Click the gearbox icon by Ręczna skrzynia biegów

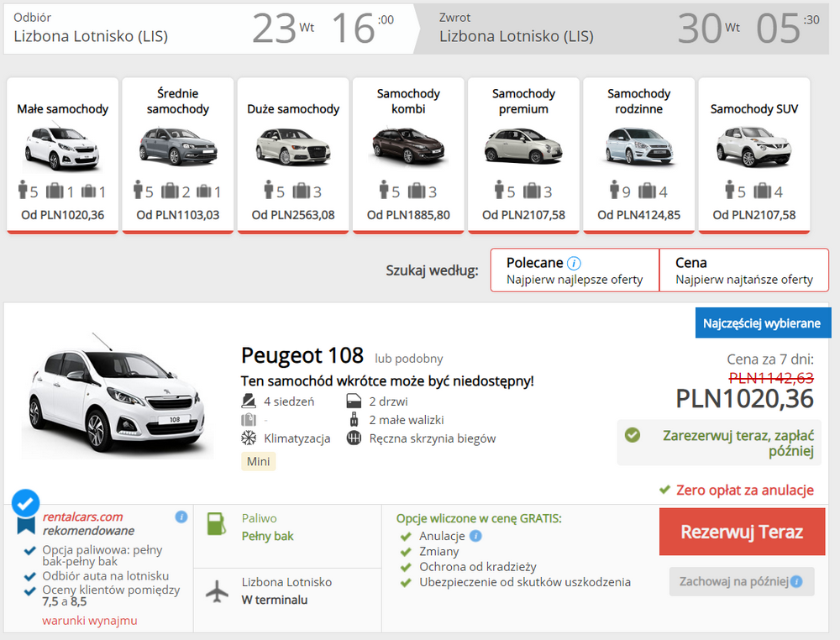(x=354, y=438)
